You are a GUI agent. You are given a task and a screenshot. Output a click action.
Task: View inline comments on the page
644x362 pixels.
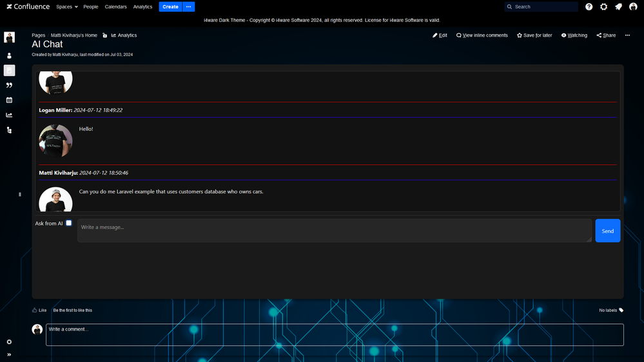[482, 35]
